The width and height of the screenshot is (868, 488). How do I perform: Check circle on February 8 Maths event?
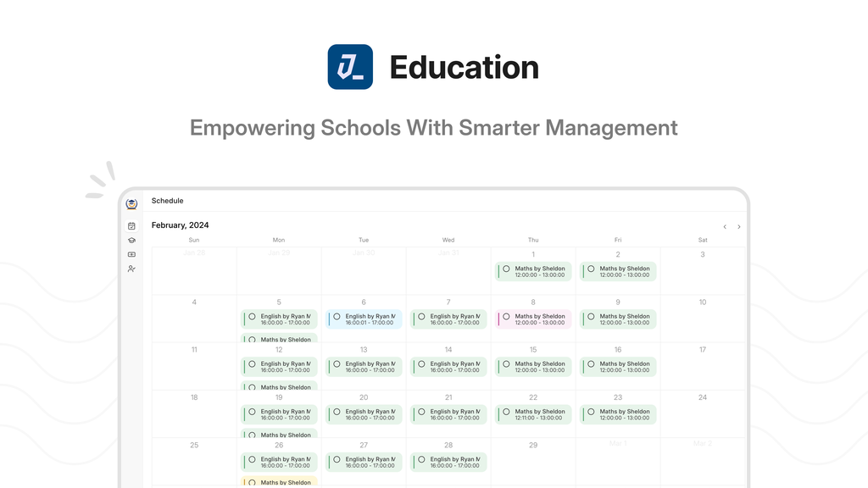506,317
